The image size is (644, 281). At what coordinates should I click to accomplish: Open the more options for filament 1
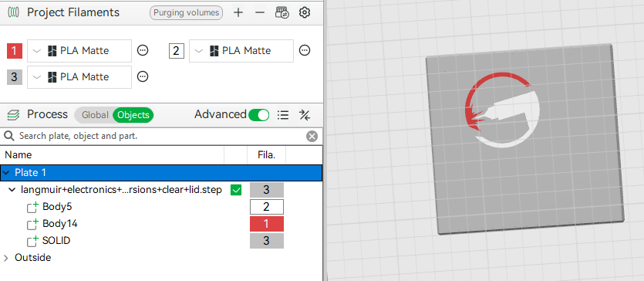click(143, 50)
